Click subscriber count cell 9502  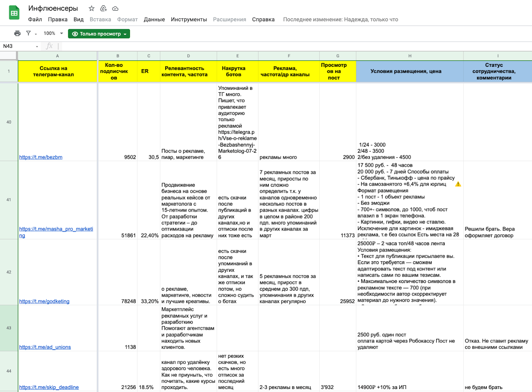point(118,122)
